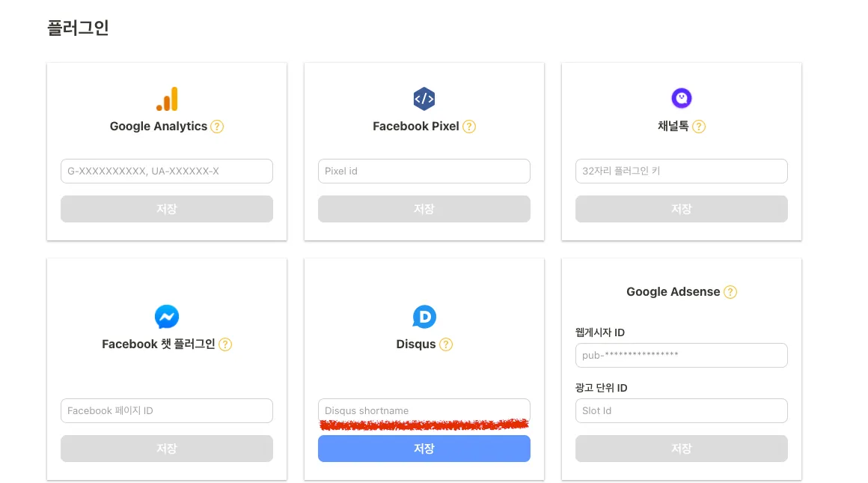This screenshot has height=483, width=868.
Task: Click the Disqus speech bubble icon
Action: [424, 317]
